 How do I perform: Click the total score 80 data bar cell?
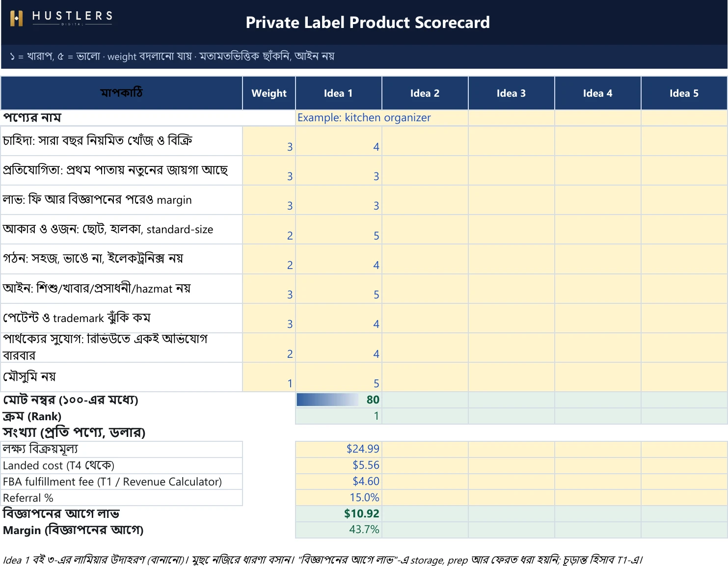tap(339, 400)
